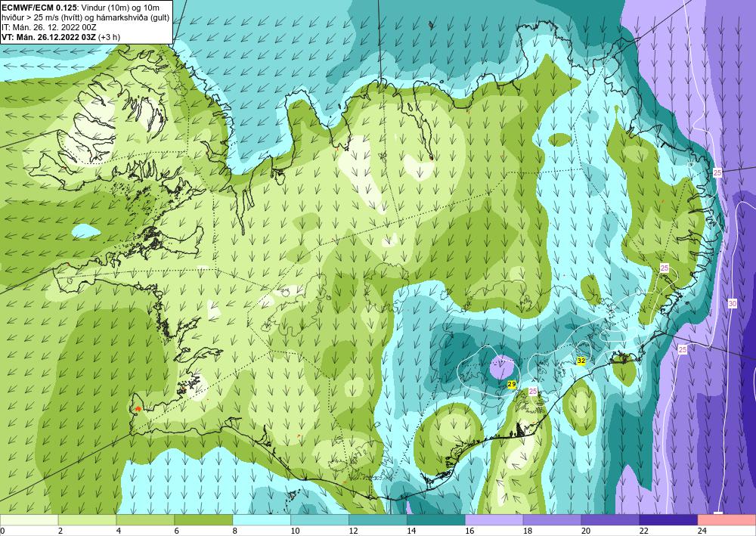Screen dimensions: 756x536
Task: Click the '25' contour label beside the yellow 29
Action: point(533,392)
